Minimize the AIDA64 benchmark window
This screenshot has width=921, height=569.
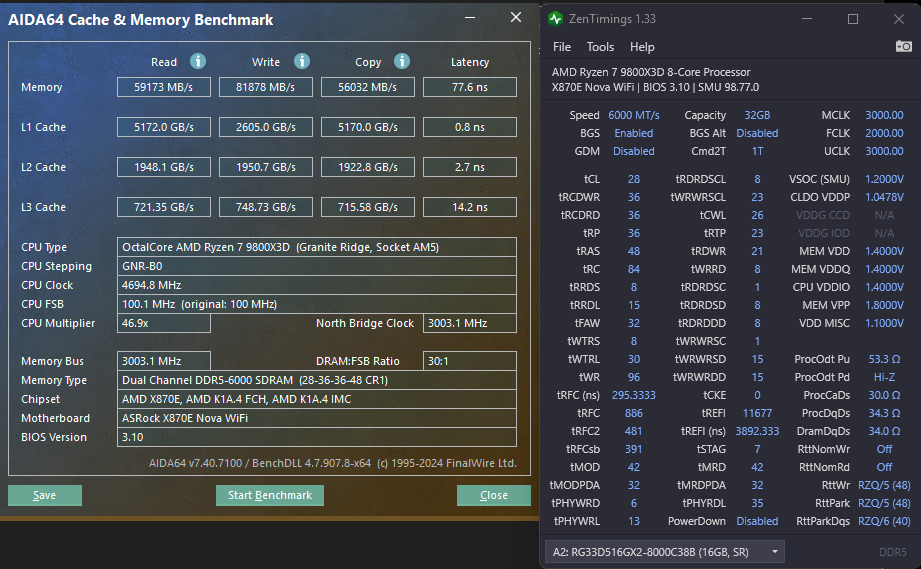point(471,18)
